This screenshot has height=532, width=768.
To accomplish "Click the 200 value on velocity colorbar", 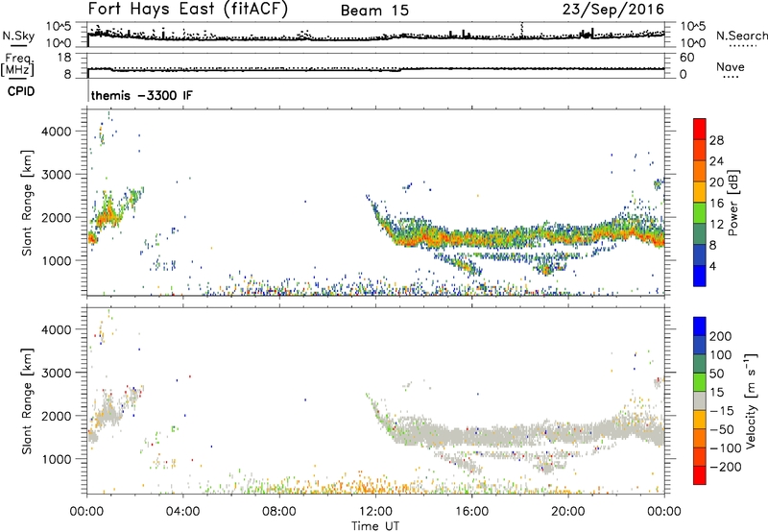I will [x=721, y=336].
